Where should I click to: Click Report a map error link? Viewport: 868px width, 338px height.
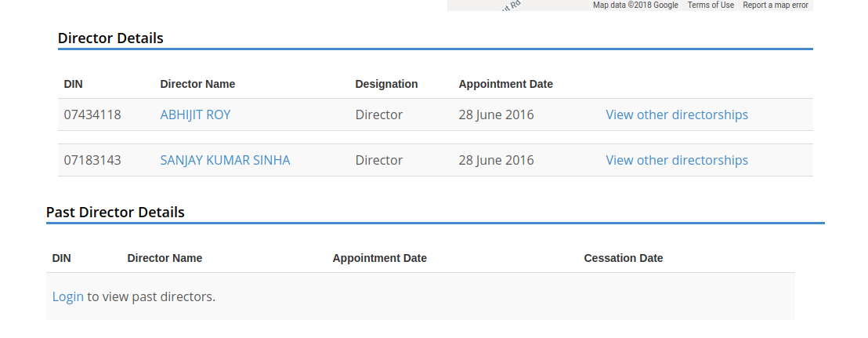(775, 5)
